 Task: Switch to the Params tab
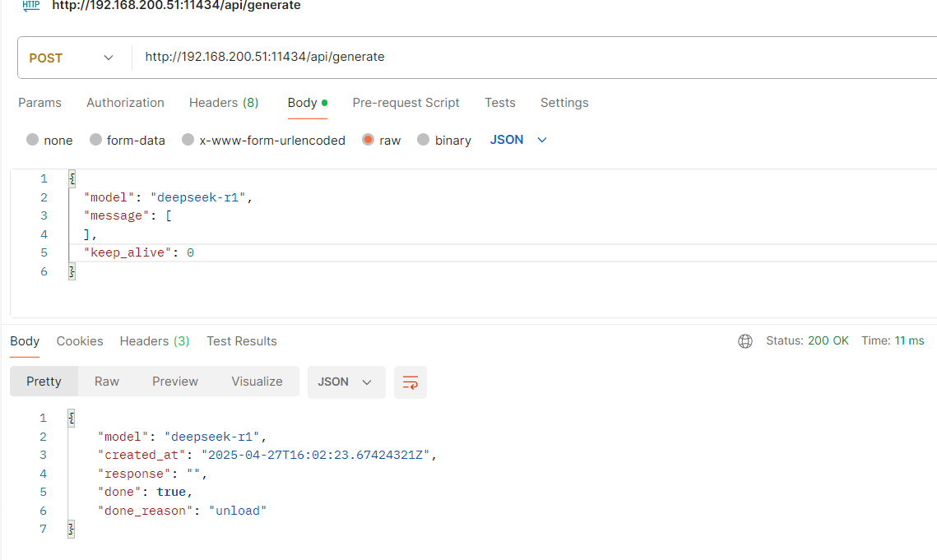click(x=39, y=103)
